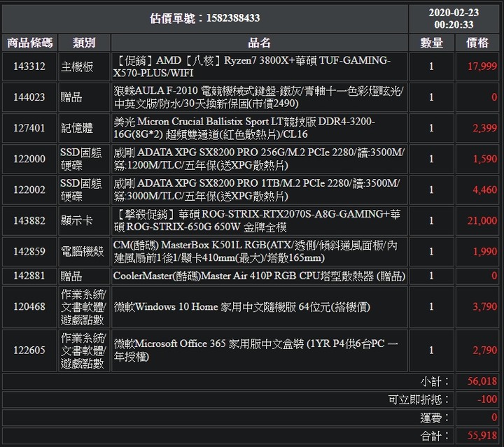The width and height of the screenshot is (504, 447).
Task: Click the Micron Crucial Ballistix product name
Action: click(244, 128)
